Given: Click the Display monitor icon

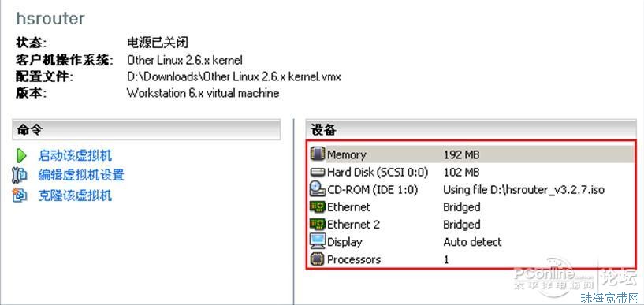Looking at the screenshot, I should tap(318, 241).
